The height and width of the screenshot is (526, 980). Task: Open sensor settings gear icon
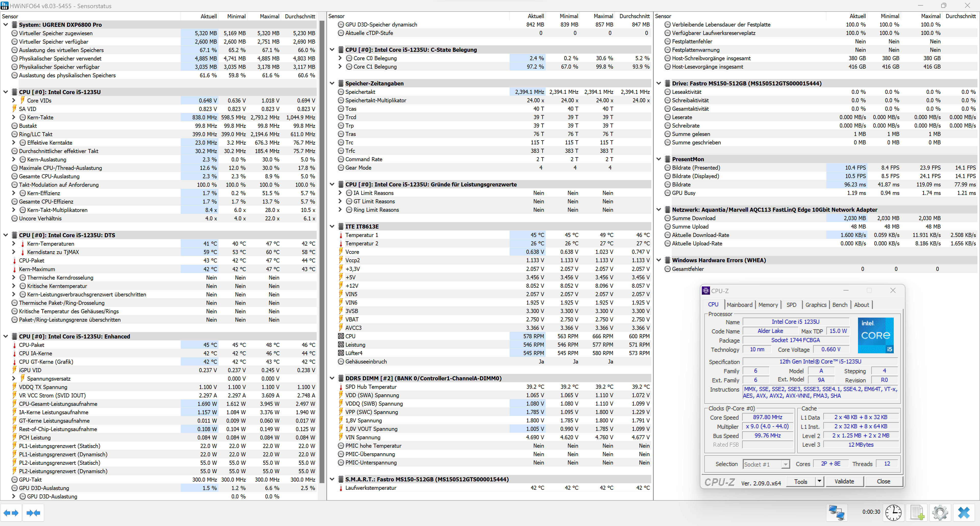coord(940,512)
